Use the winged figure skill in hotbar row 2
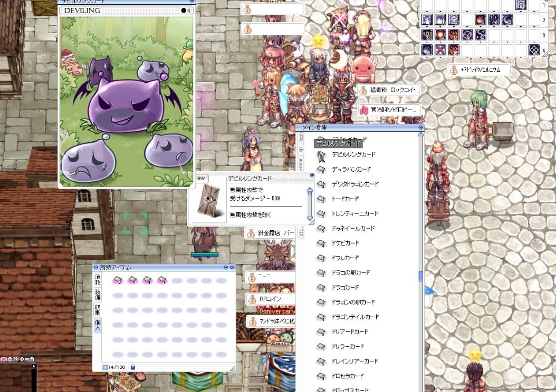 pos(454,19)
